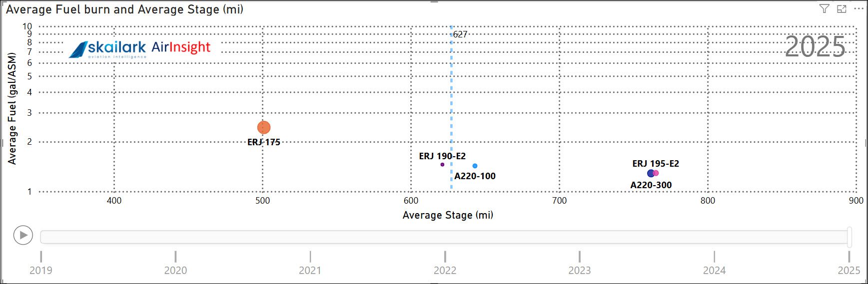This screenshot has width=868, height=284.
Task: Open the More options ellipsis menu
Action: click(859, 9)
